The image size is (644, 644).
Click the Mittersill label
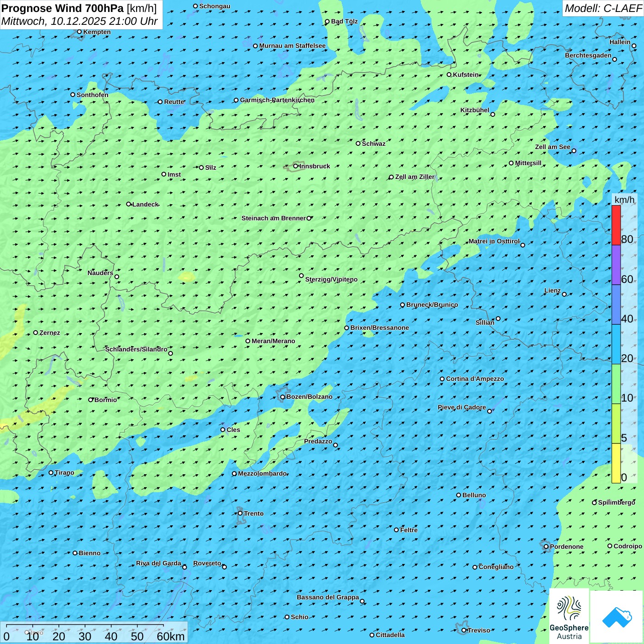[x=529, y=163]
